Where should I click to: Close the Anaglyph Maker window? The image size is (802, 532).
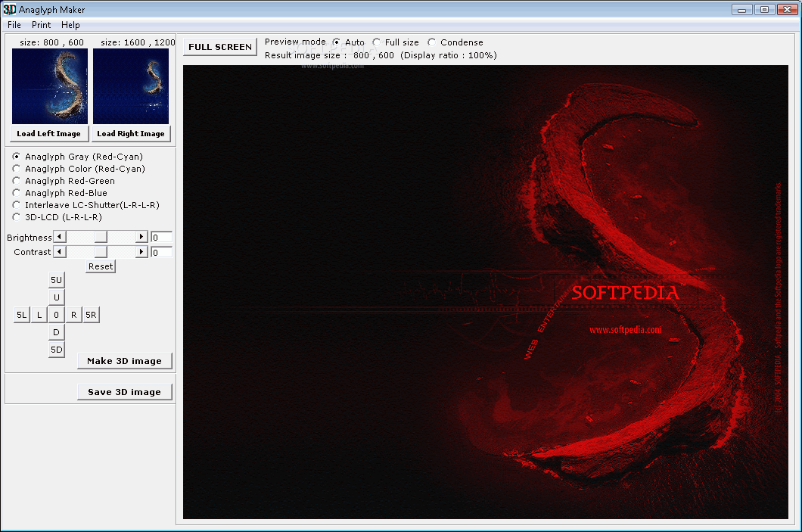pos(788,9)
